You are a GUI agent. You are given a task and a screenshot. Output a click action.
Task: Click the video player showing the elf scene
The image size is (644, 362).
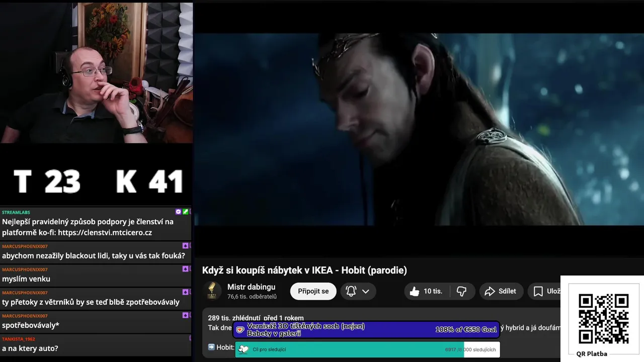[419, 129]
